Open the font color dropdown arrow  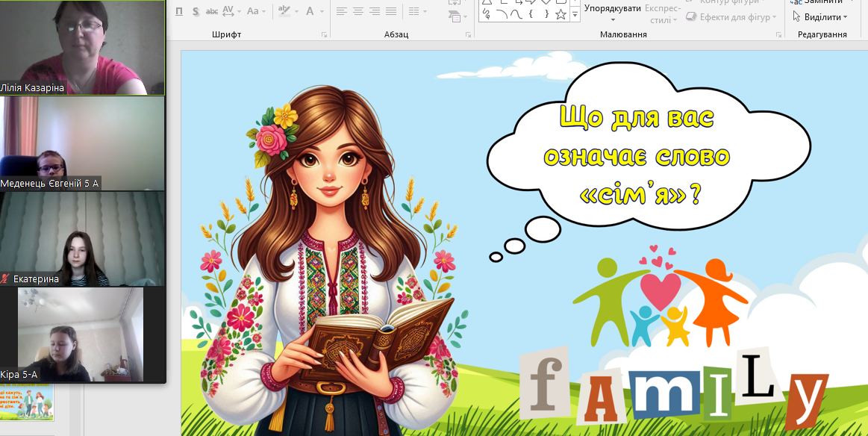pos(322,11)
